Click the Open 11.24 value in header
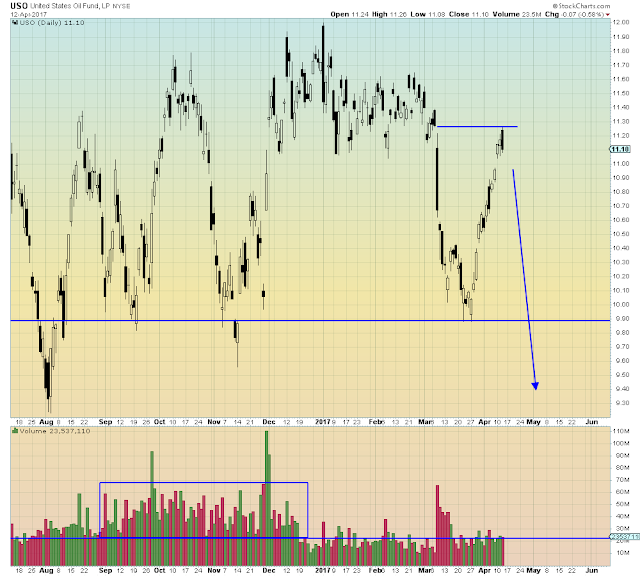Screen dimensions: 640x576 349,14
